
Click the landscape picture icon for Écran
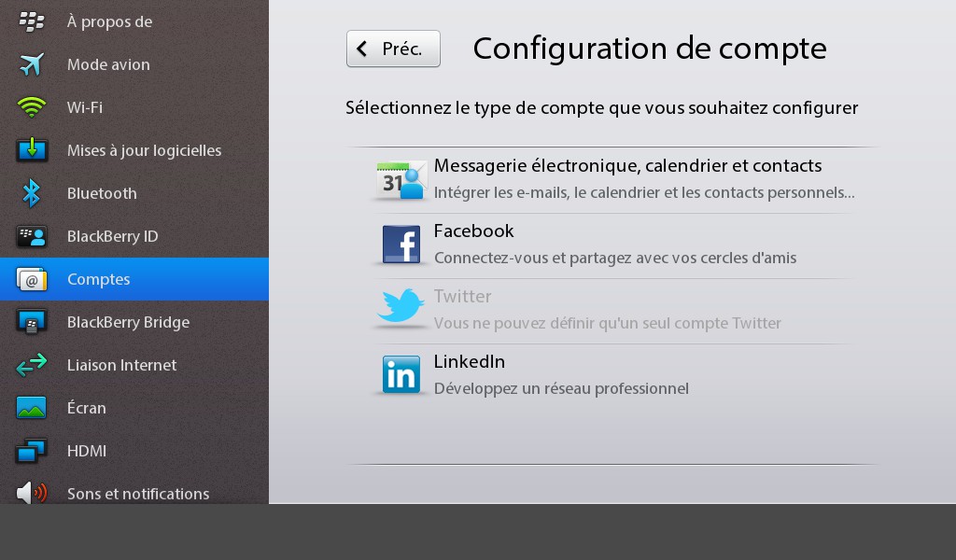coord(32,408)
